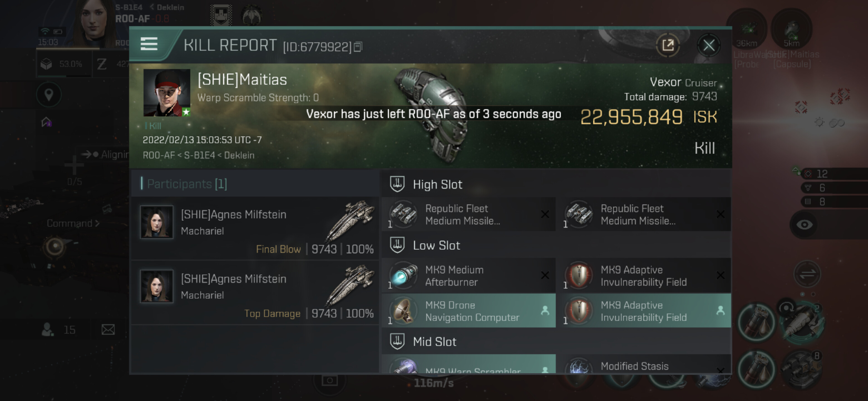Open the location pin button
The image size is (868, 401).
(x=49, y=95)
